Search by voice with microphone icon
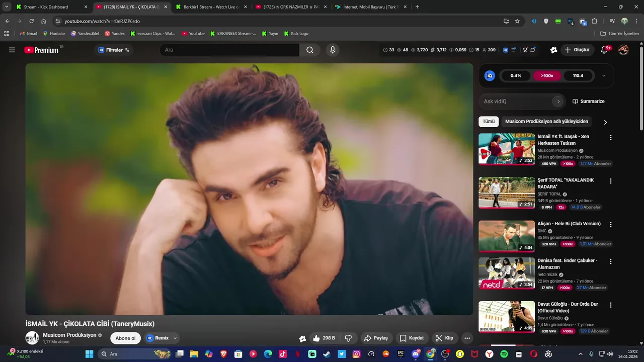 [332, 50]
